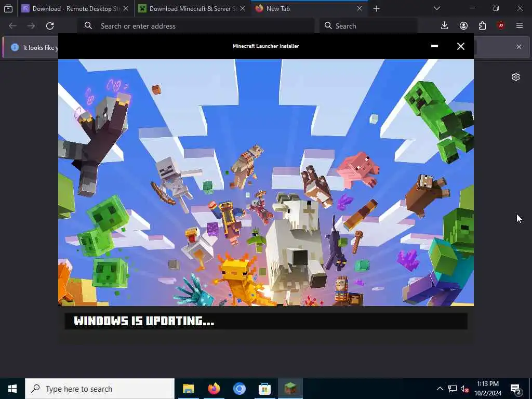
Task: Open a new browser tab with plus
Action: coord(376,8)
